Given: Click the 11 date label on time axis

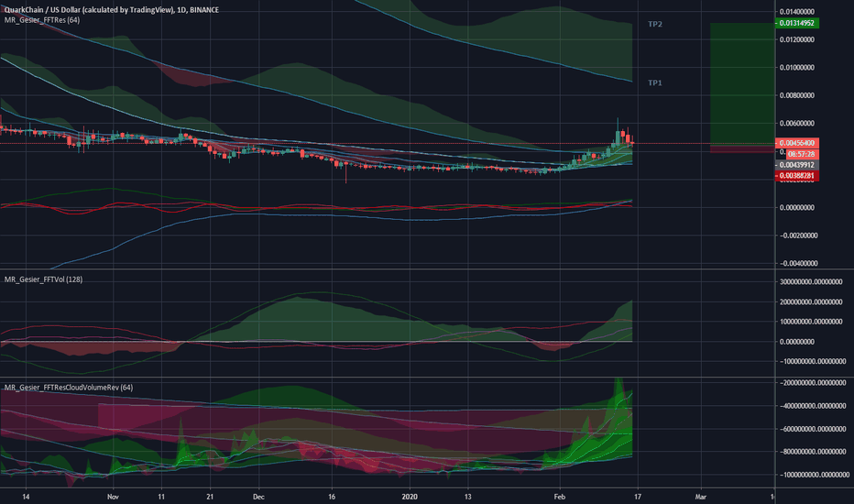Looking at the screenshot, I should [x=161, y=497].
